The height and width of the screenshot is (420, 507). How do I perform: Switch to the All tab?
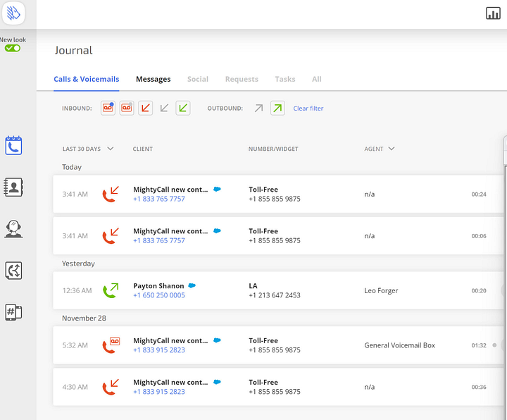click(317, 79)
